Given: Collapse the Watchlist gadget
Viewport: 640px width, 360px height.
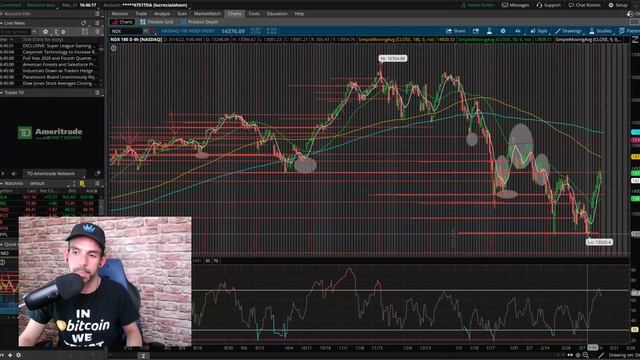Looking at the screenshot, I should tap(2, 183).
